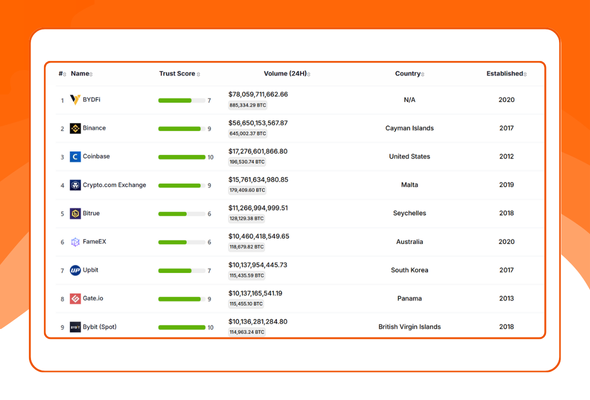This screenshot has width=590, height=400.
Task: Click the Bitrue logo icon
Action: (x=75, y=213)
